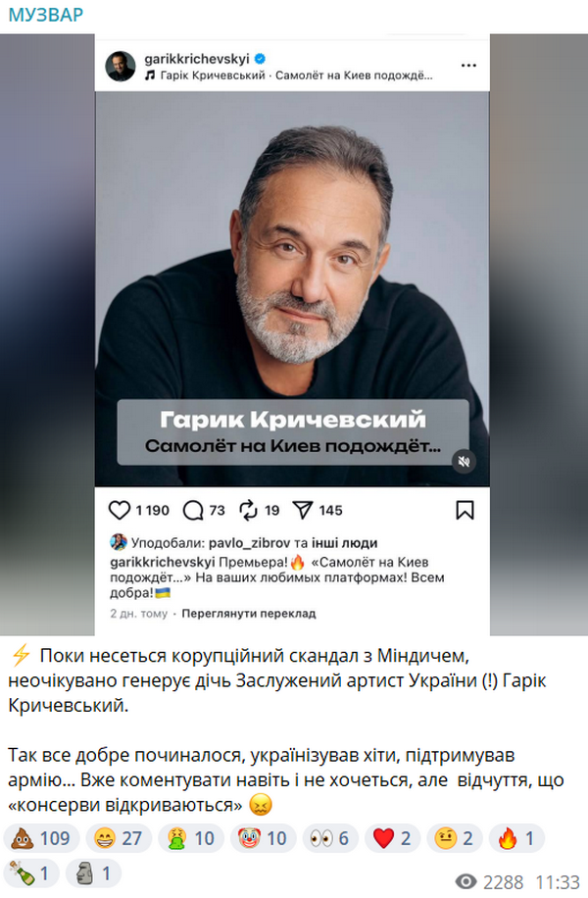The height and width of the screenshot is (898, 588).
Task: Open pavlo_zibrov profile from likes
Action: (x=249, y=543)
